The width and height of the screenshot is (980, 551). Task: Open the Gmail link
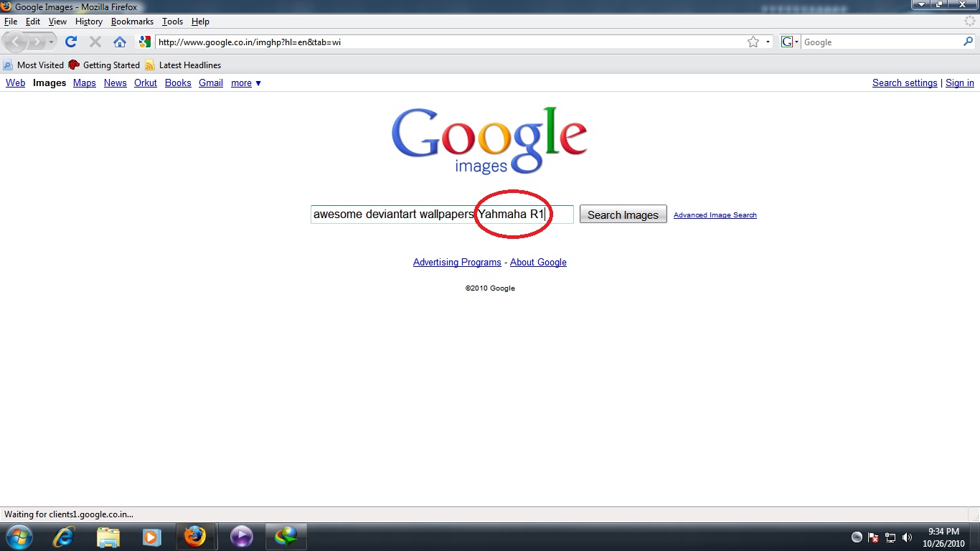click(x=211, y=83)
